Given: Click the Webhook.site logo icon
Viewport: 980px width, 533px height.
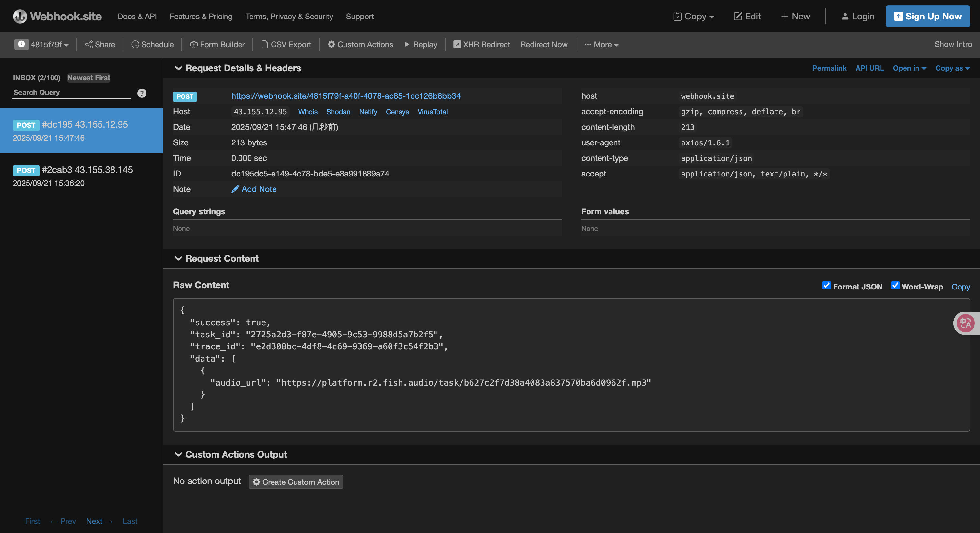Looking at the screenshot, I should (x=20, y=16).
